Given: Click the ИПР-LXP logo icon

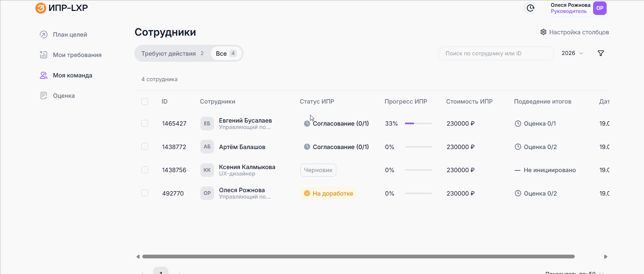Looking at the screenshot, I should (x=41, y=8).
